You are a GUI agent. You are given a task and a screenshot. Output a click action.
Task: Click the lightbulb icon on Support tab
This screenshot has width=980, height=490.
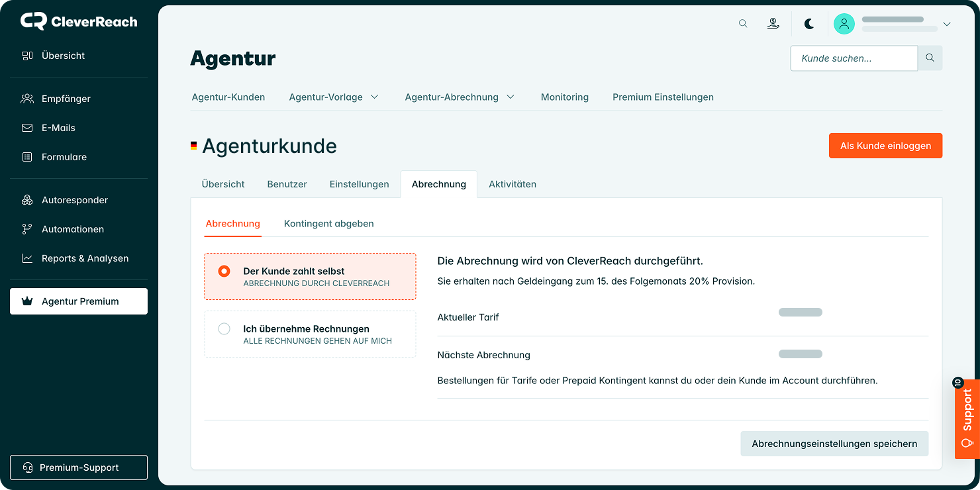click(x=967, y=442)
